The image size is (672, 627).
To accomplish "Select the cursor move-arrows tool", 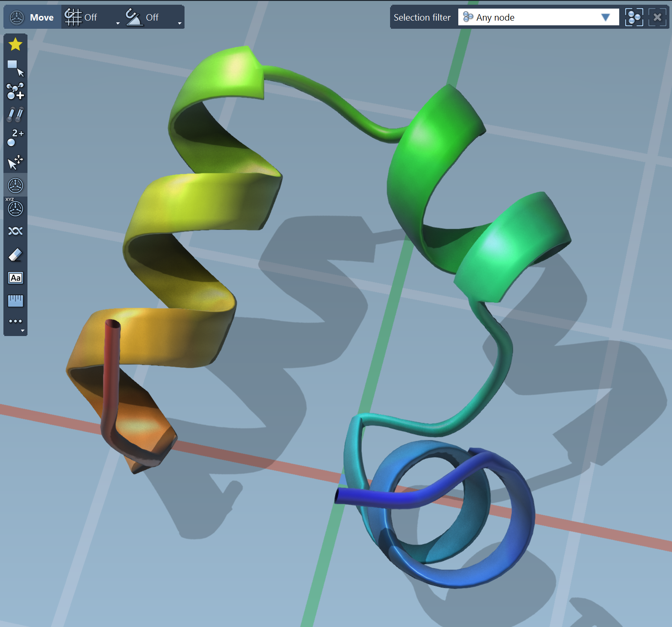I will coord(15,162).
